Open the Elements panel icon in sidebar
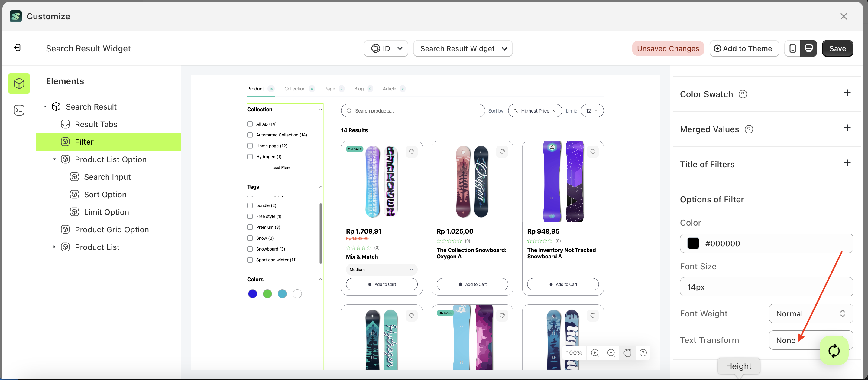868x380 pixels. (x=19, y=83)
